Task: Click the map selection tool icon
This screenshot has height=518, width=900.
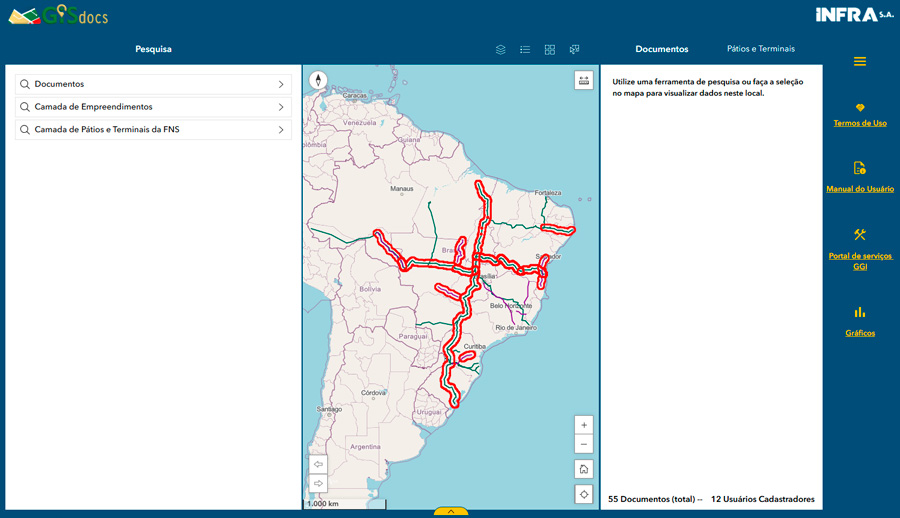Action: click(575, 49)
